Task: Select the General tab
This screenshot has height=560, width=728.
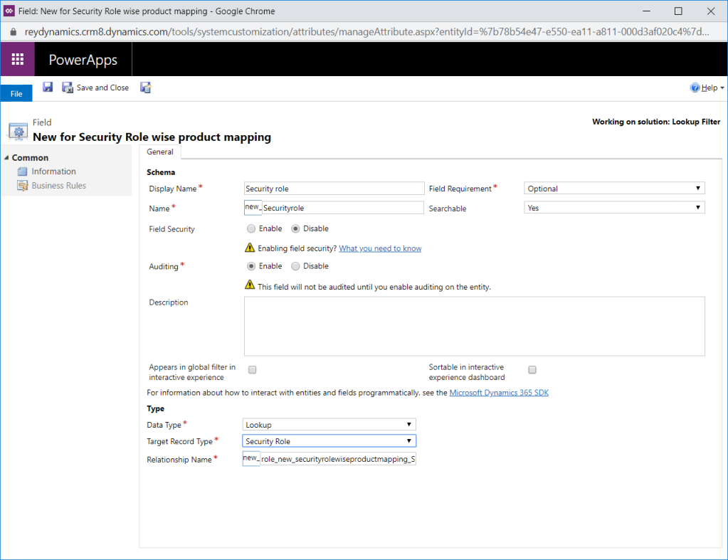Action: pos(160,152)
